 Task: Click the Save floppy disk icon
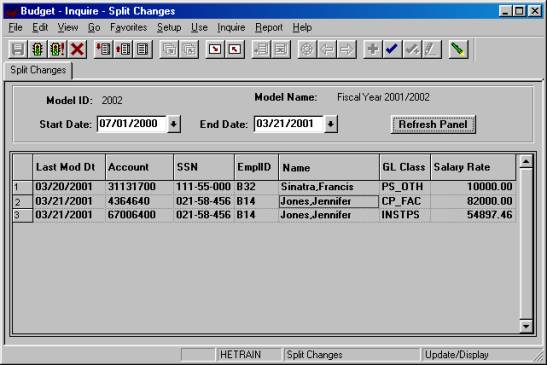click(x=17, y=49)
